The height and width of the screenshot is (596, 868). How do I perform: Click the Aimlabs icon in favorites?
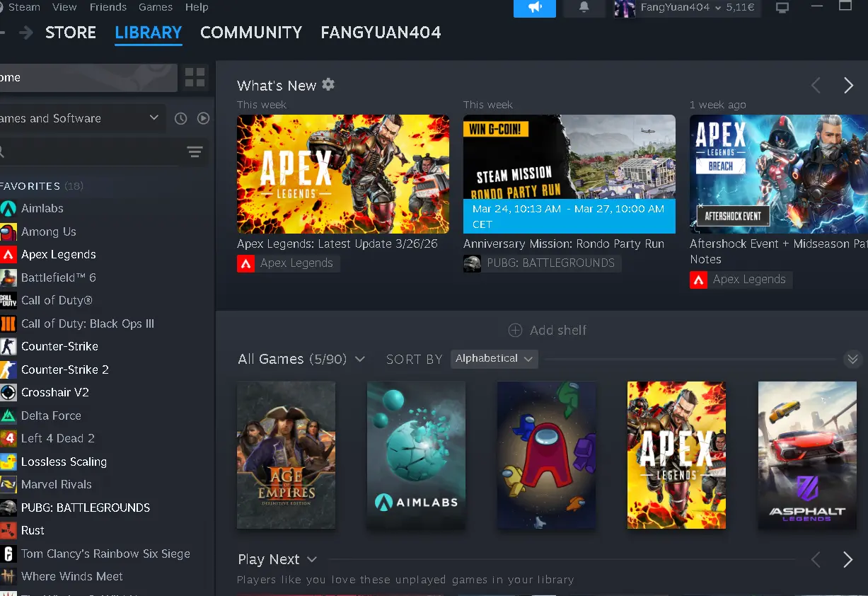pyautogui.click(x=8, y=208)
